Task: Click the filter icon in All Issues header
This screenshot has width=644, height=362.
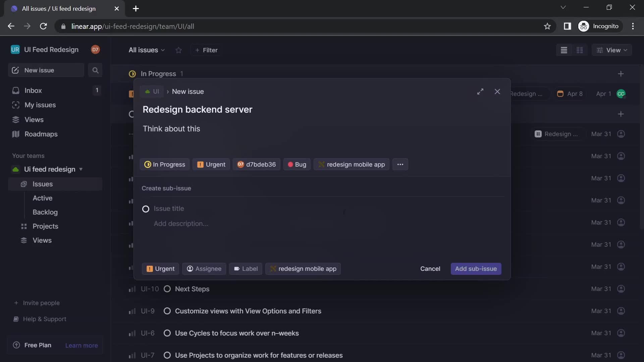Action: pyautogui.click(x=207, y=50)
